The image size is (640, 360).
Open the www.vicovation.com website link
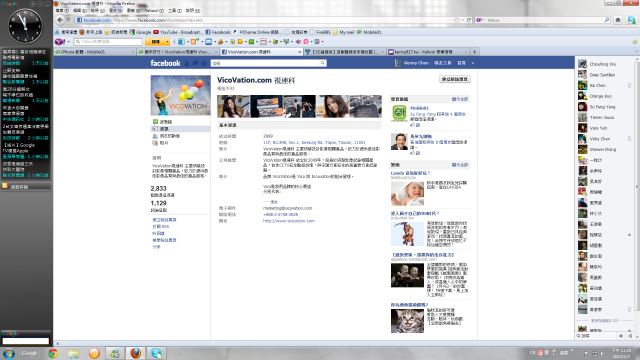[289, 221]
